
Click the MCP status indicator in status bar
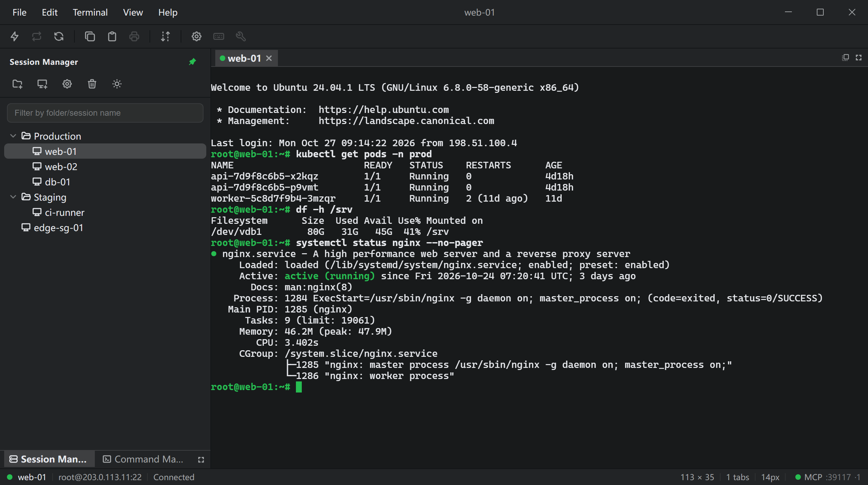pyautogui.click(x=828, y=477)
